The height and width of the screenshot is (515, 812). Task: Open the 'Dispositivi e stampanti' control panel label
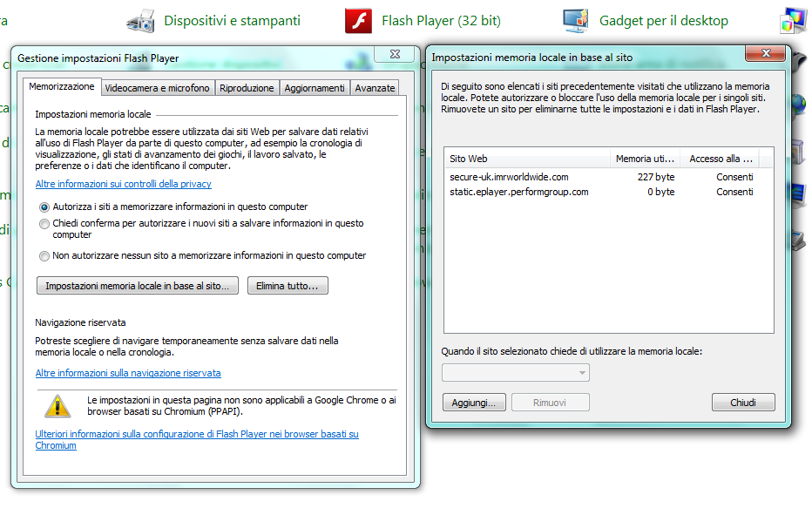232,21
